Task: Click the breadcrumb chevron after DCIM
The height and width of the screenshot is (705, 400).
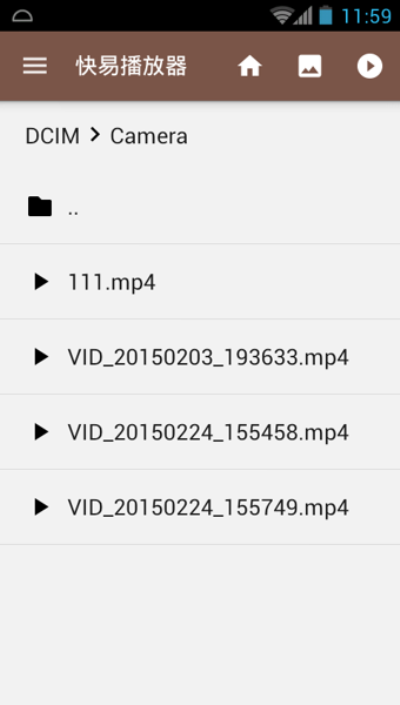Action: (95, 134)
